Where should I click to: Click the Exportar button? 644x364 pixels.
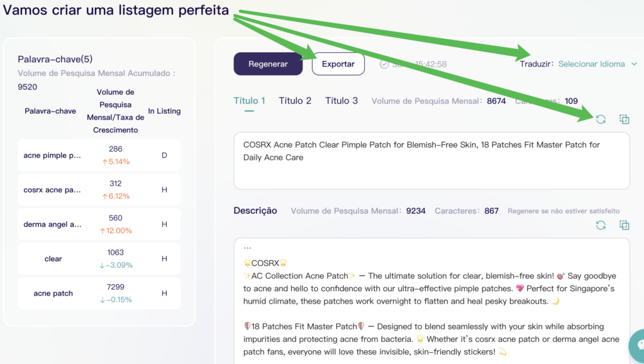pos(338,64)
